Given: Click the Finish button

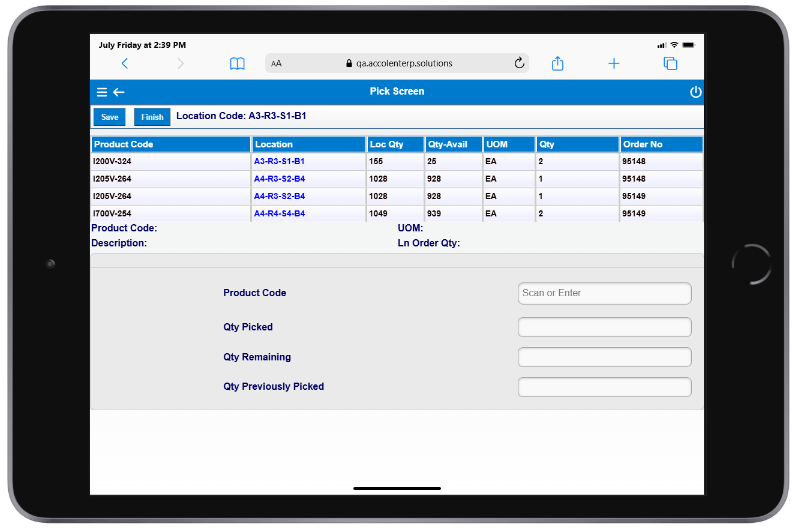Looking at the screenshot, I should click(x=152, y=117).
